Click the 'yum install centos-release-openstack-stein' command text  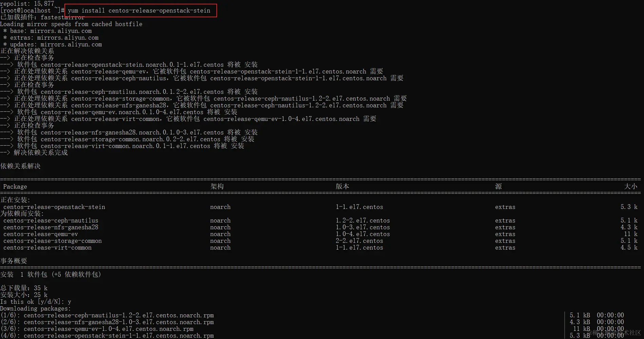(x=139, y=10)
